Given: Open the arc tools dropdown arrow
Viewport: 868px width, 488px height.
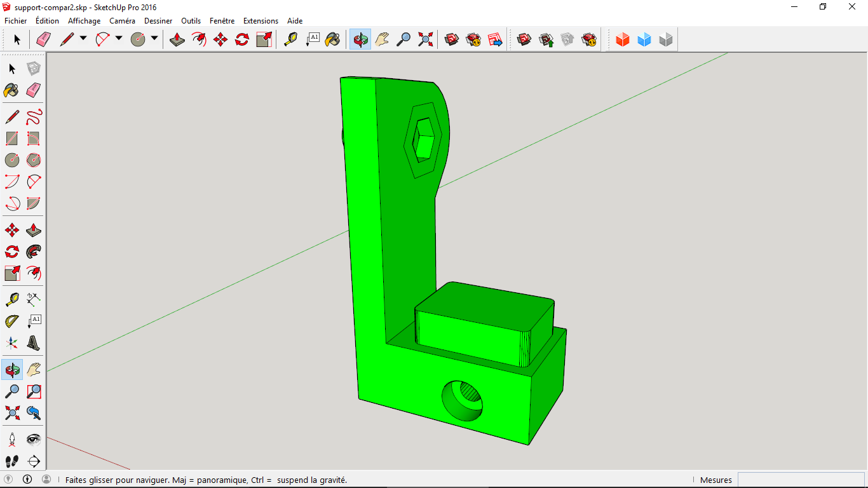Looking at the screenshot, I should point(119,39).
